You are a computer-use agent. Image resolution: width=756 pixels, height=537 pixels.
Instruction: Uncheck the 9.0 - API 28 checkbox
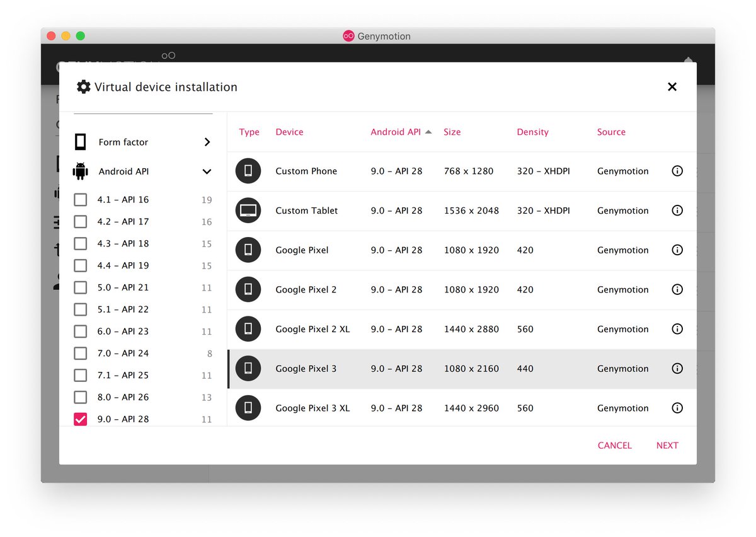point(80,419)
